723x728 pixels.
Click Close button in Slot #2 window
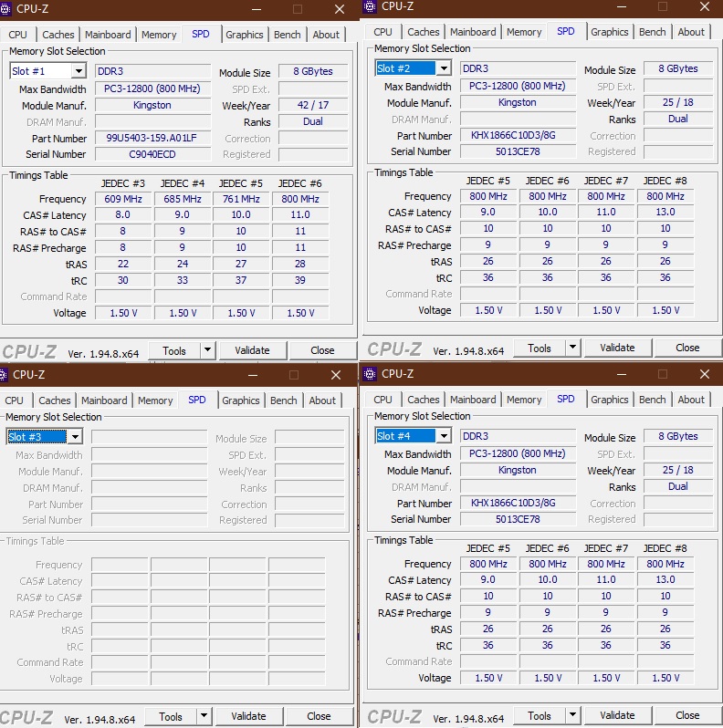point(687,348)
